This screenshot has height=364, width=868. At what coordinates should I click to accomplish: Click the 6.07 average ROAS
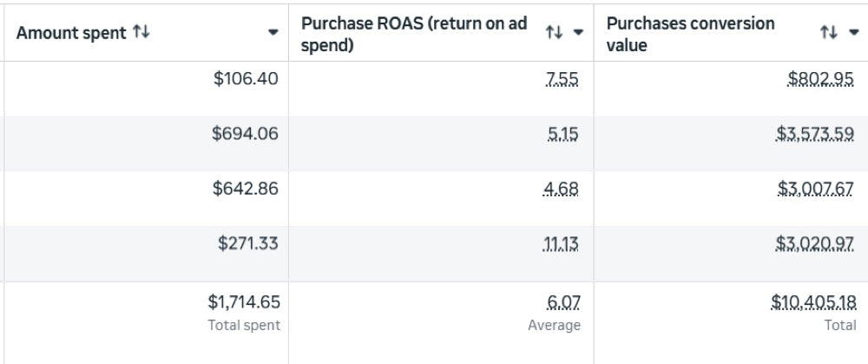coord(562,302)
